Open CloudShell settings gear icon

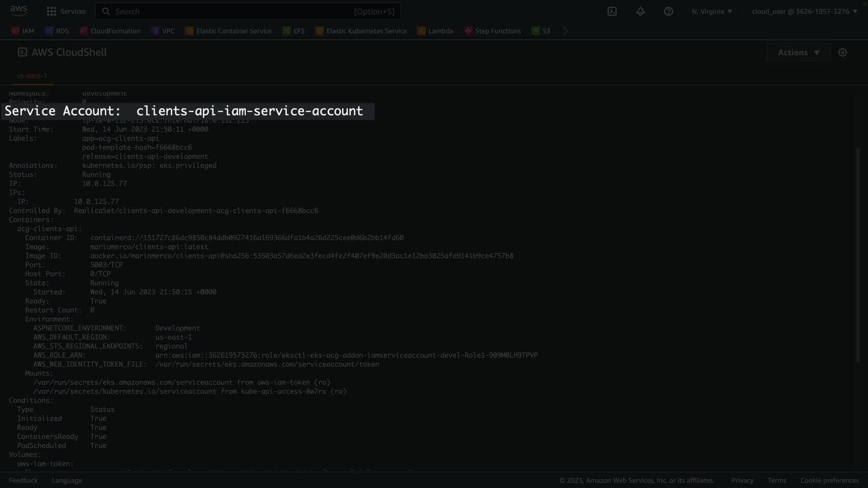(842, 52)
